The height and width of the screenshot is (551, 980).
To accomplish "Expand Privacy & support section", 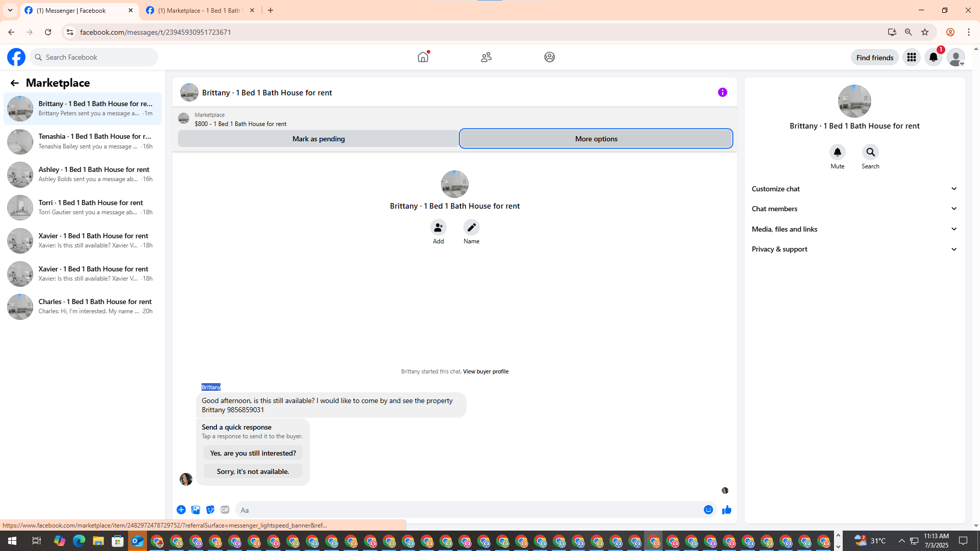I will tap(854, 249).
